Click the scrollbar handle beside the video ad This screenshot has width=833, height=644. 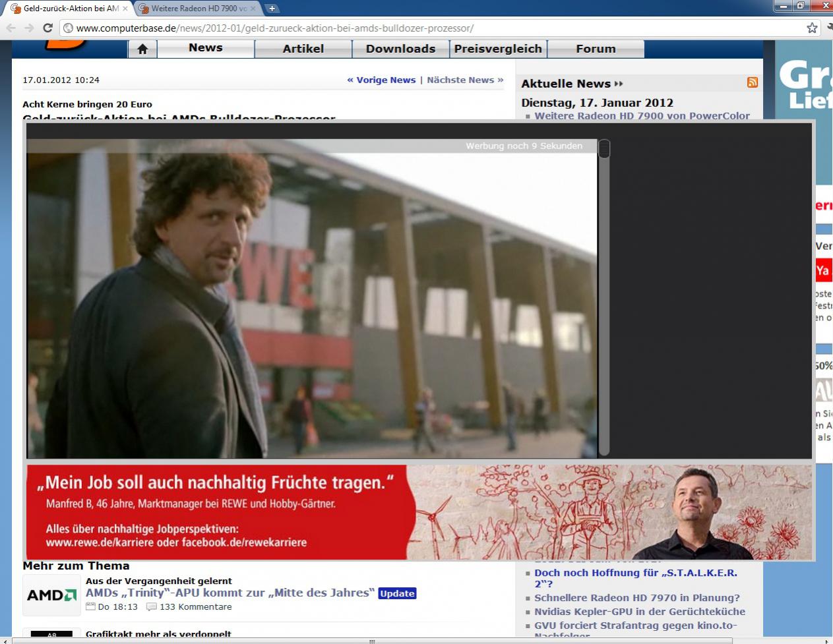(604, 150)
